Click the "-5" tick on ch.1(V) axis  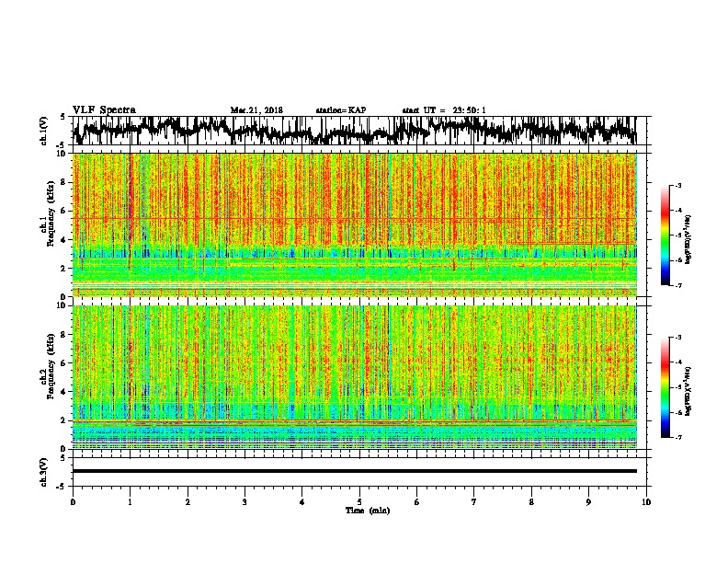(62, 145)
